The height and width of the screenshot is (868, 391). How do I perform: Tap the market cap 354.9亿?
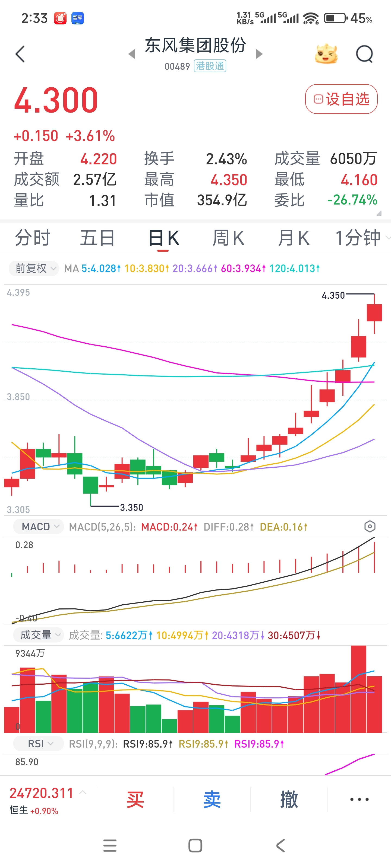(x=222, y=200)
